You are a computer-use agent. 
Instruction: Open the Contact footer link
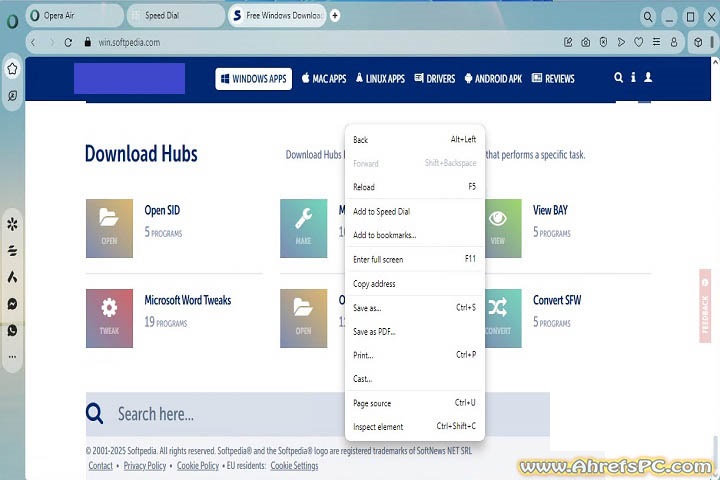[x=100, y=465]
